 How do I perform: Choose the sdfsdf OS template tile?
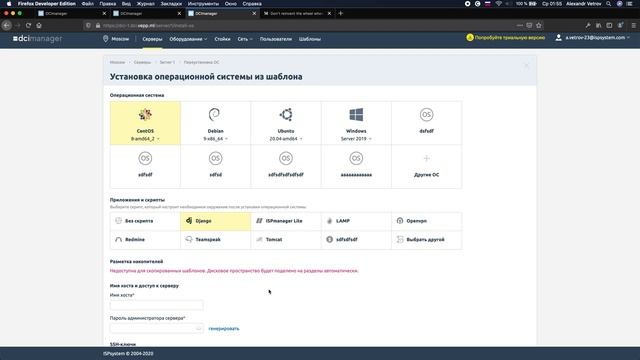point(145,167)
